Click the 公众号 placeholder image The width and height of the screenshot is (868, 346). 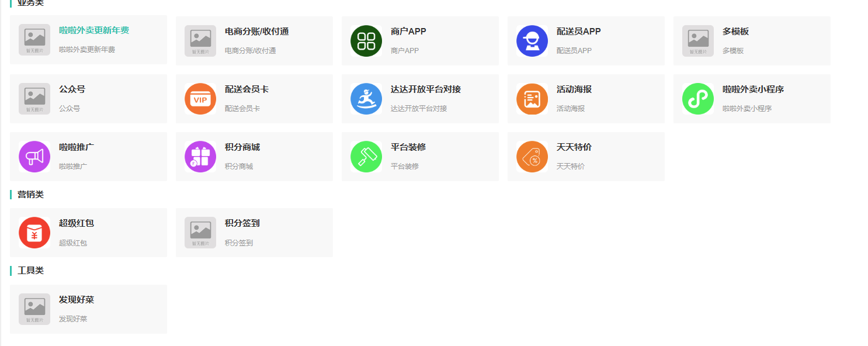pyautogui.click(x=34, y=99)
